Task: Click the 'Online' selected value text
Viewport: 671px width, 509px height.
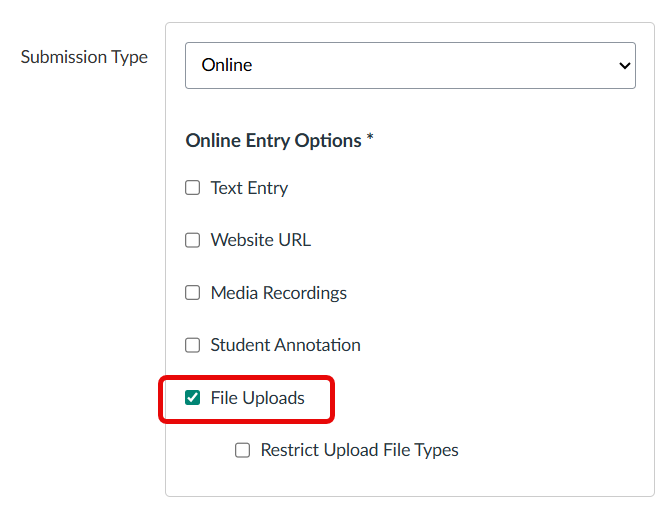Action: point(227,65)
